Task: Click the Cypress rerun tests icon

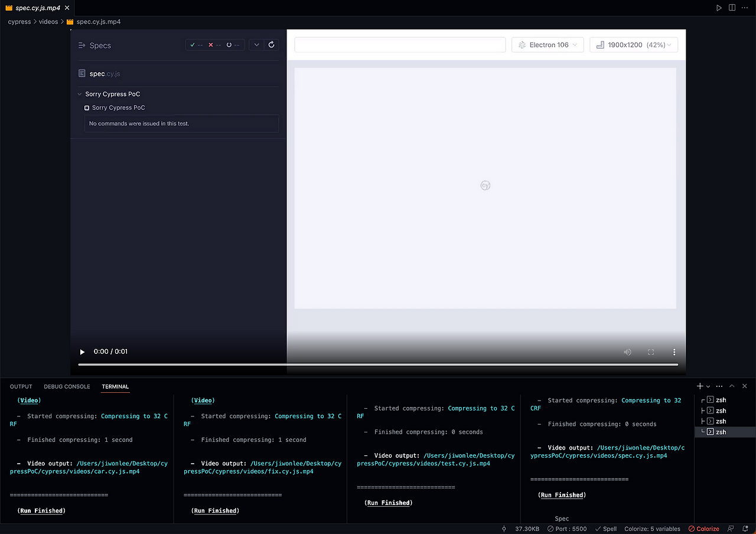Action: click(x=272, y=45)
